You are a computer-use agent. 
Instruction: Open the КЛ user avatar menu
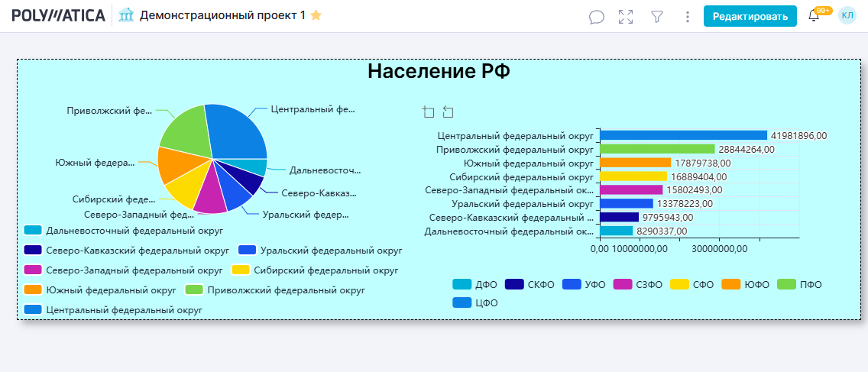(847, 15)
